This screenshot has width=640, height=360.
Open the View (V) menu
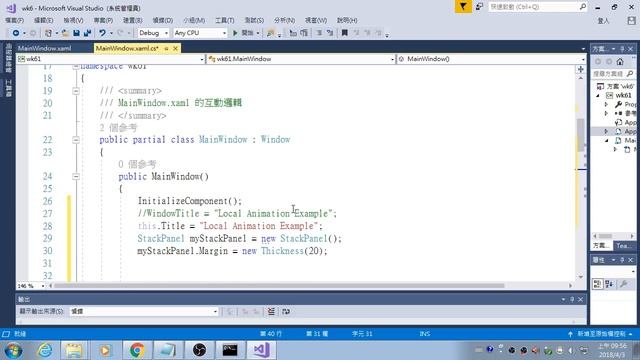[x=73, y=20]
